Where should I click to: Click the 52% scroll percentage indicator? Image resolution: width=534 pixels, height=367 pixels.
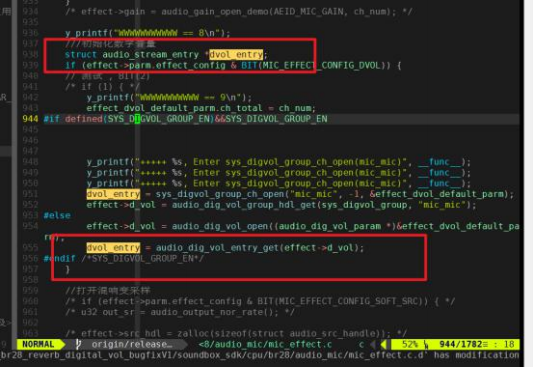click(410, 344)
